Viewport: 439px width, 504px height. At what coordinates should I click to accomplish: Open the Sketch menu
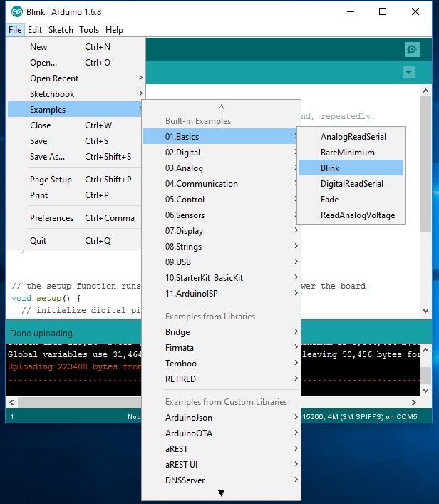tap(61, 30)
